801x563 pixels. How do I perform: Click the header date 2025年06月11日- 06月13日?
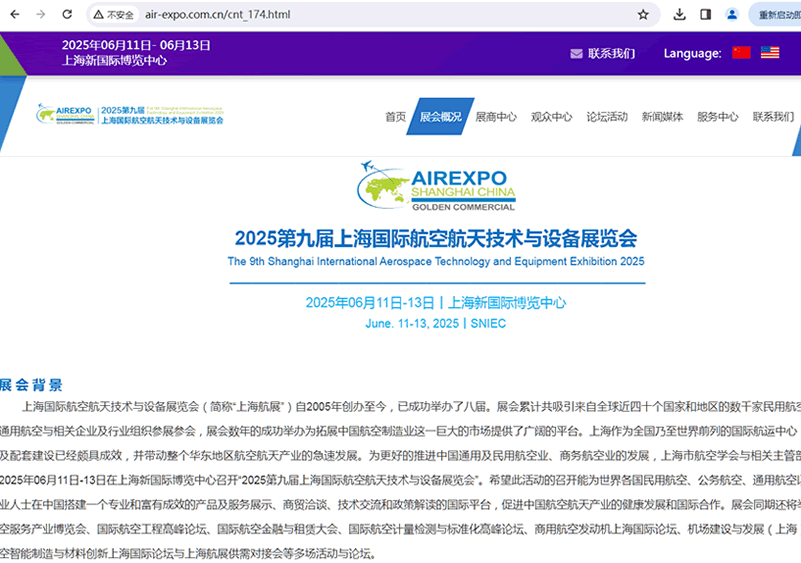coord(136,45)
